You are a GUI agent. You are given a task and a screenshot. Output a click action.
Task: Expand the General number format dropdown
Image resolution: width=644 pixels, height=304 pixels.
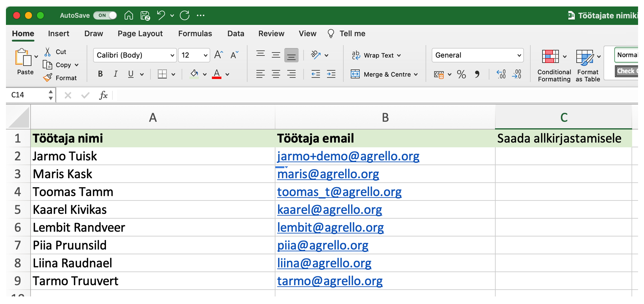pos(519,55)
